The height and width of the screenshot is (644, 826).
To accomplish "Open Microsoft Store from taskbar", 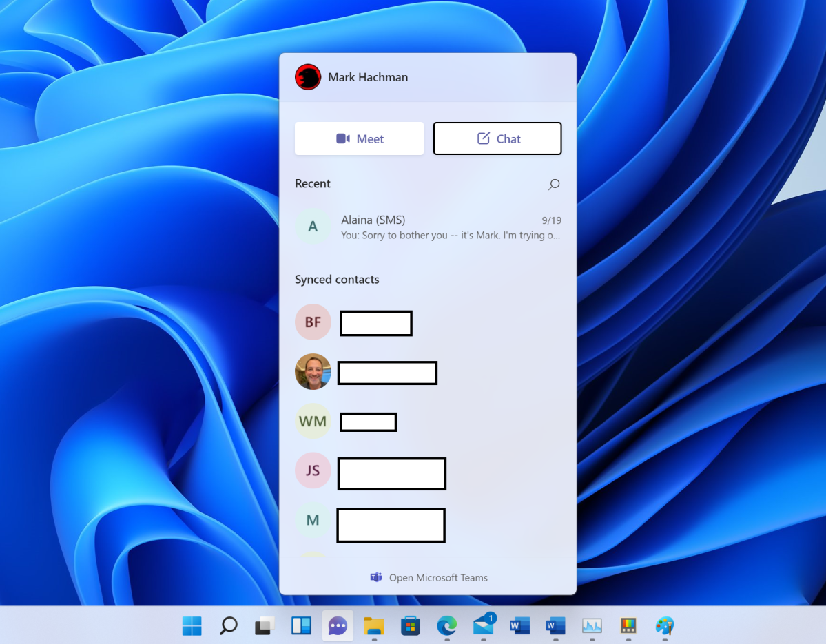I will tap(411, 625).
